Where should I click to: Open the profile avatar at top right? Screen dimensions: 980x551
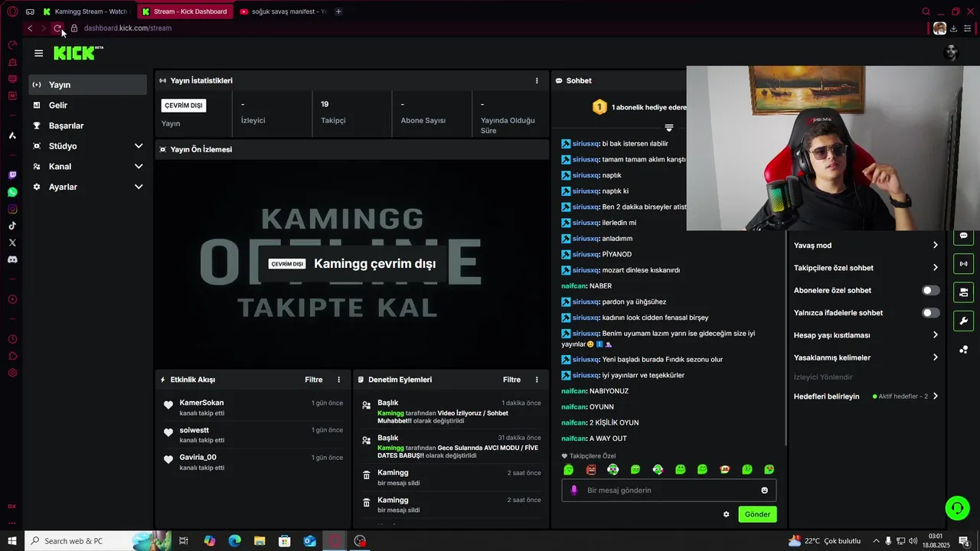click(952, 53)
